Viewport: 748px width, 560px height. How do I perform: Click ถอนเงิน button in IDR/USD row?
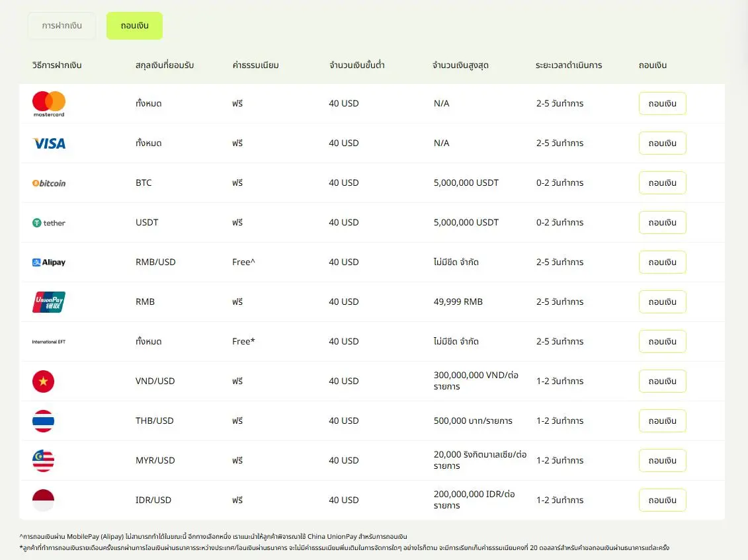(662, 500)
